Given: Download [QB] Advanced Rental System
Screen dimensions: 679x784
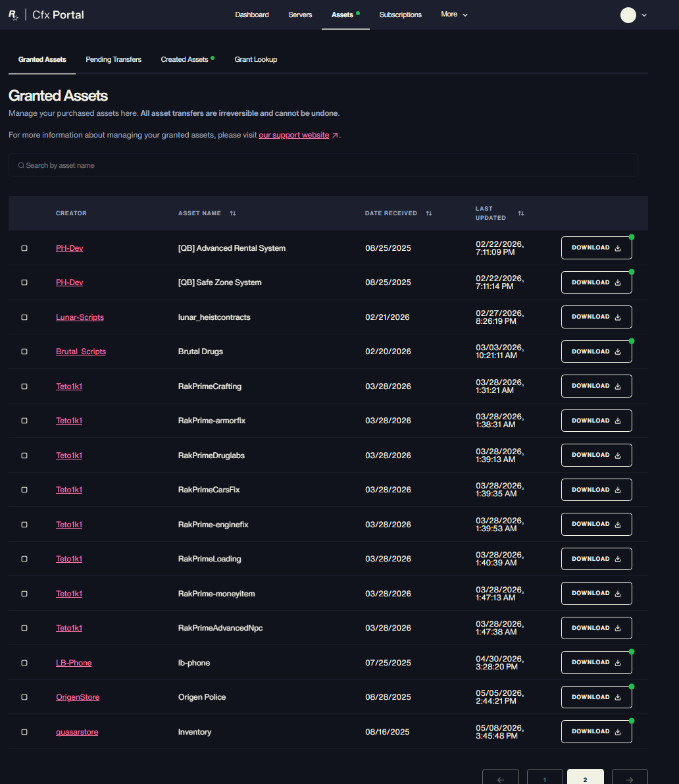Looking at the screenshot, I should click(597, 248).
